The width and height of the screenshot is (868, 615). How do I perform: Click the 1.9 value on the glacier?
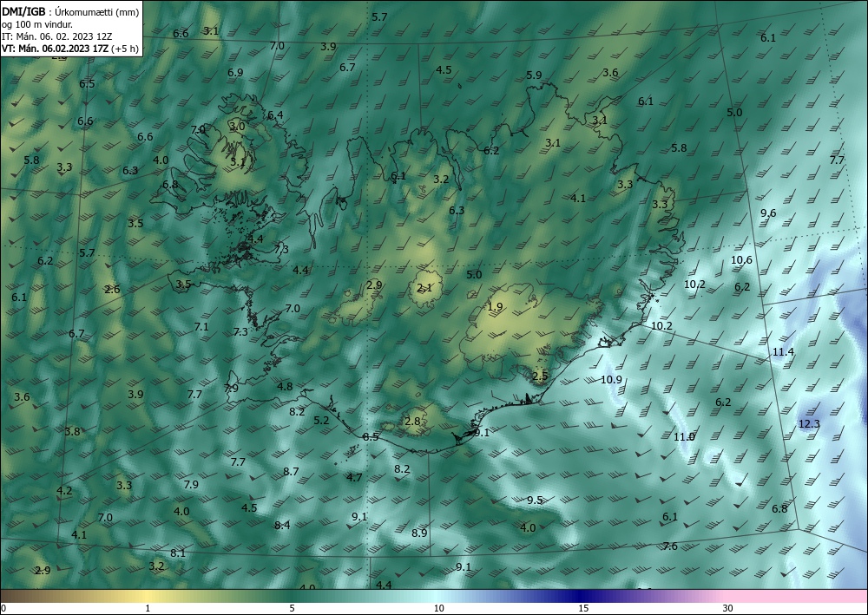(496, 306)
